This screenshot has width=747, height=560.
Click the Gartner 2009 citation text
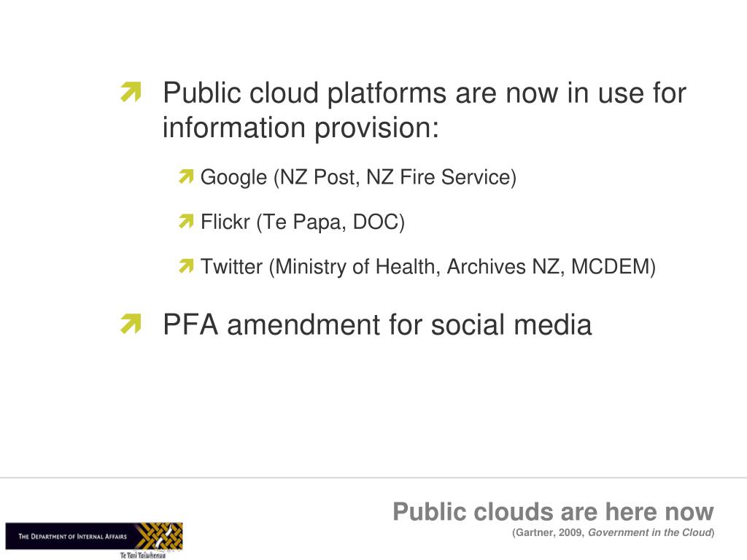point(613,533)
